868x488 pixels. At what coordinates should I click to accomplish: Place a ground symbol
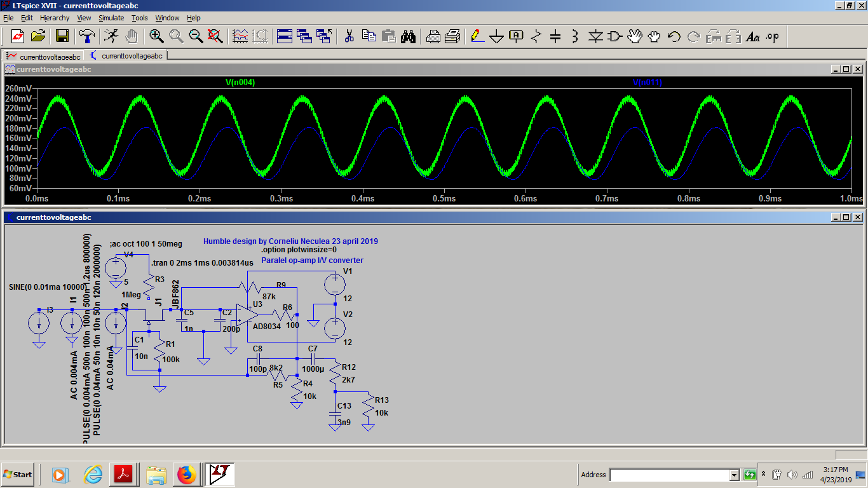point(497,36)
